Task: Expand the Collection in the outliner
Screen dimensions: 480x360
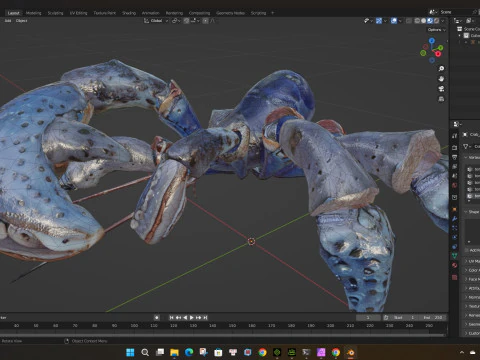Action: (460, 35)
